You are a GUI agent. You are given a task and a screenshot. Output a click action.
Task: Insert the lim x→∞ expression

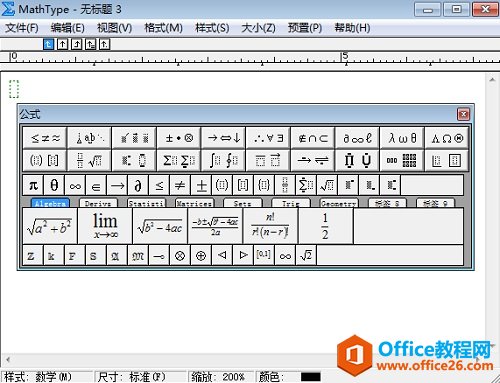(105, 226)
